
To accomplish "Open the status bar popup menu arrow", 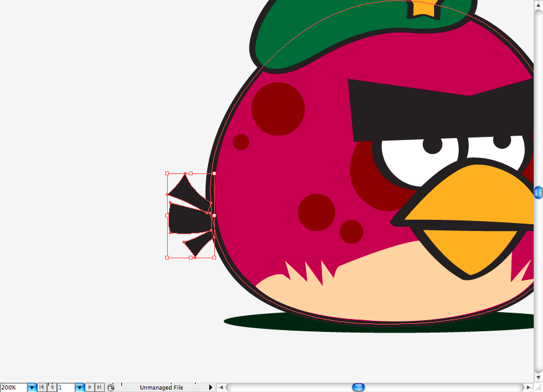I will (x=211, y=388).
